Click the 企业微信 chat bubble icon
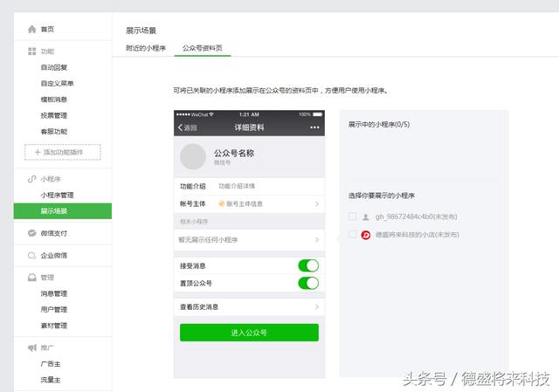 (31, 256)
